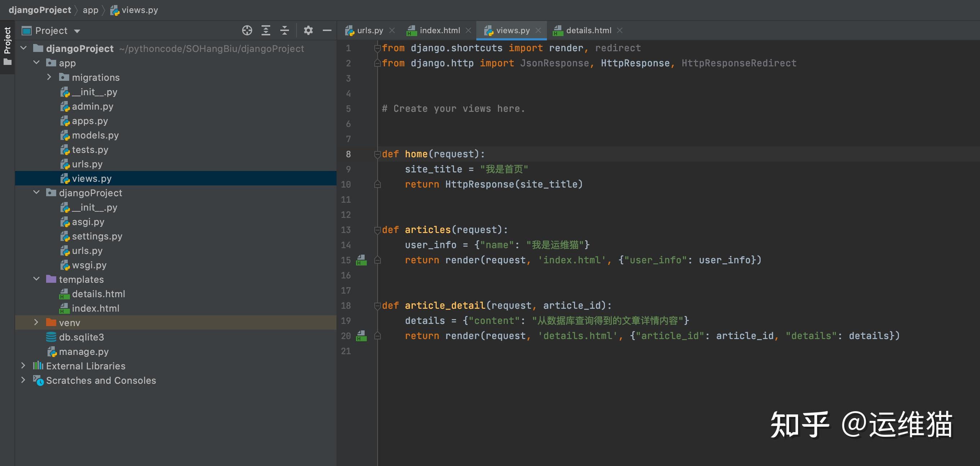
Task: Click the Collapse All icon in Project toolbar
Action: (x=285, y=30)
